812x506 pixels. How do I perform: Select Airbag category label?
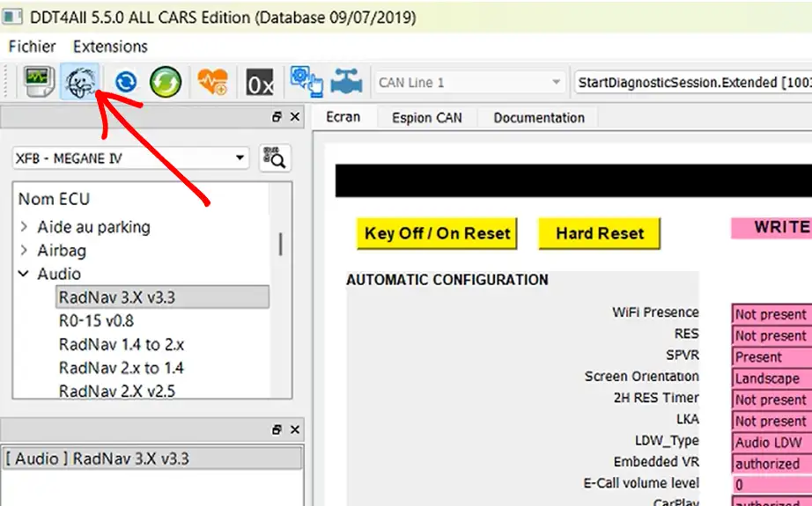[x=62, y=251]
